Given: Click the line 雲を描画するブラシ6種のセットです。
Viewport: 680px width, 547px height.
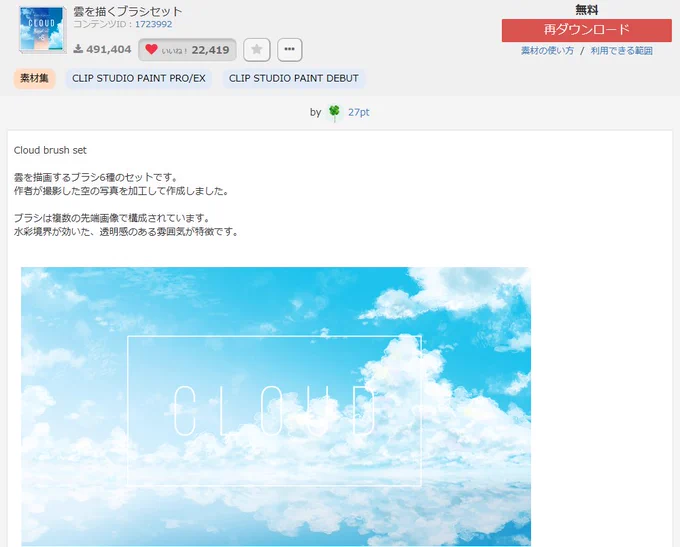Looking at the screenshot, I should tap(96, 177).
